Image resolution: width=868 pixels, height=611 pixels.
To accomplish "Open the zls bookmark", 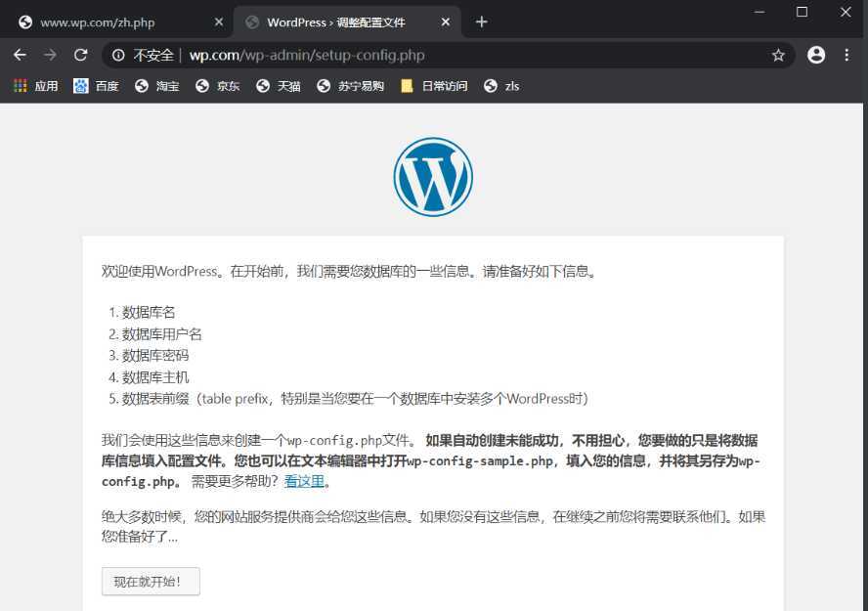I will (501, 86).
